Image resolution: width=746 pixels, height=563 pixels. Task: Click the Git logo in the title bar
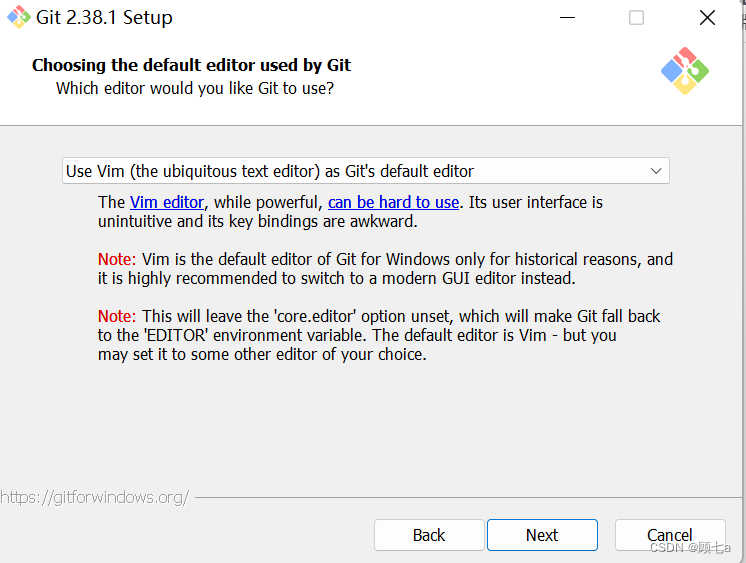click(19, 17)
